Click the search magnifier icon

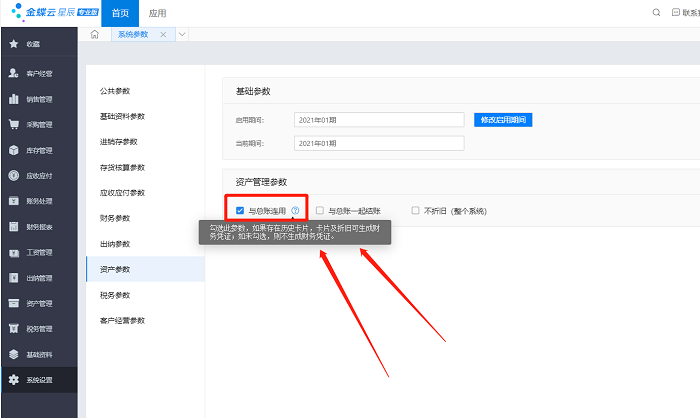656,13
